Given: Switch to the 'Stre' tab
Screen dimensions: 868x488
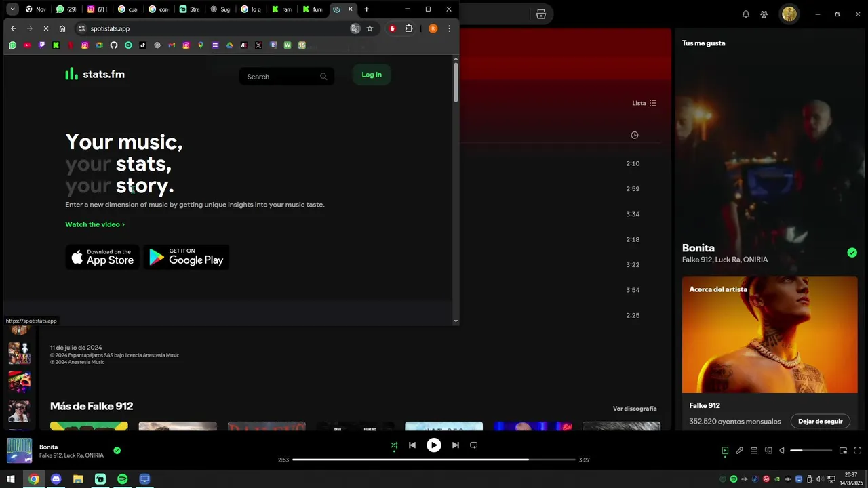Looking at the screenshot, I should click(x=190, y=9).
